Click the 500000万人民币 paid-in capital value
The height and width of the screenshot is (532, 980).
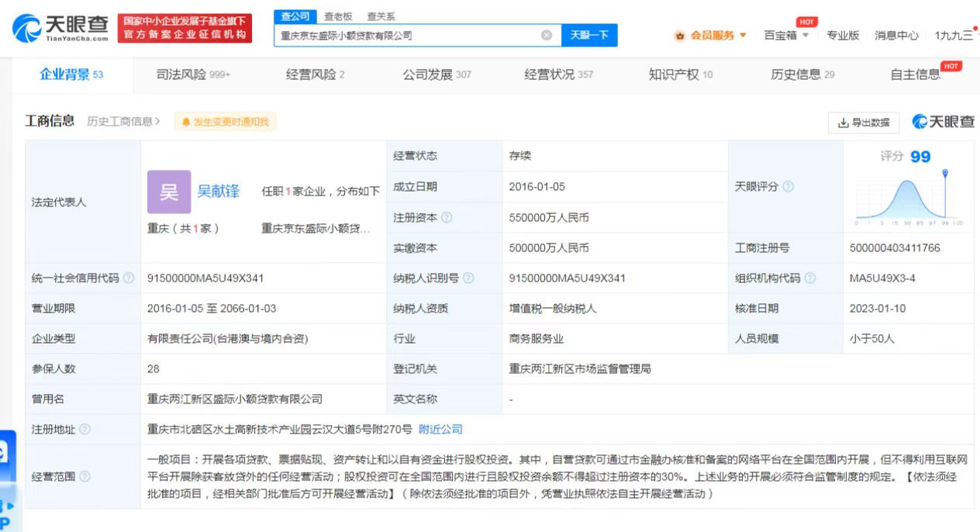tap(549, 248)
